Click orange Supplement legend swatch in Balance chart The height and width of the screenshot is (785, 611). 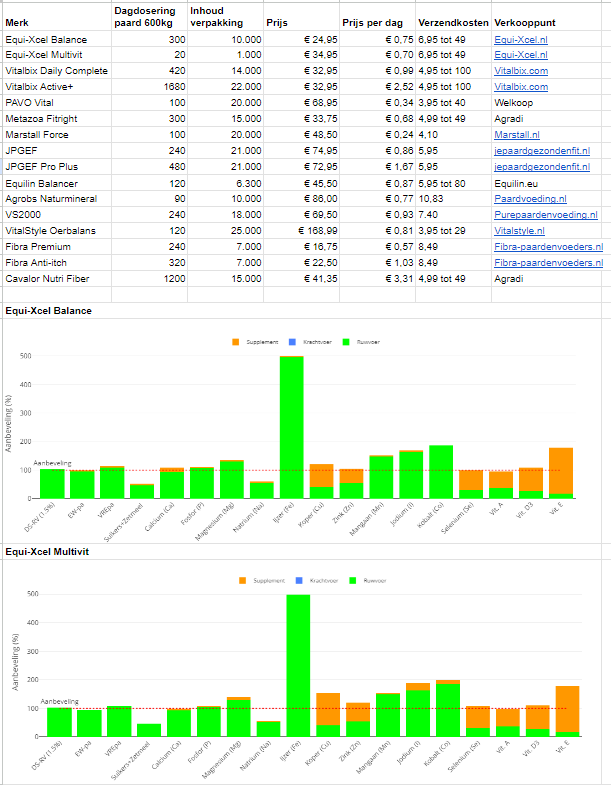pos(235,342)
